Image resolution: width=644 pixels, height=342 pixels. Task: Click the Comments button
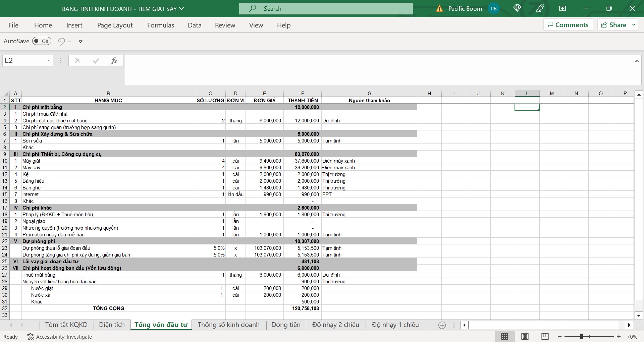pos(568,25)
